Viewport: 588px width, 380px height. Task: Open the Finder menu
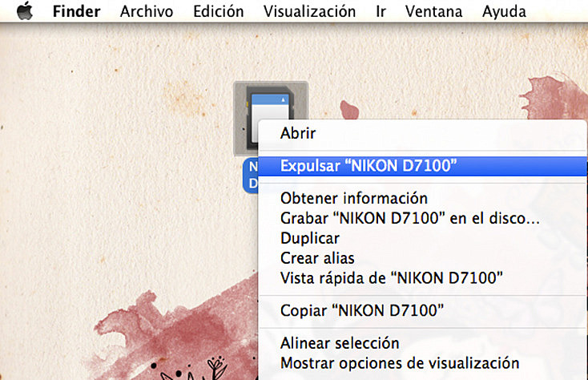coord(76,11)
